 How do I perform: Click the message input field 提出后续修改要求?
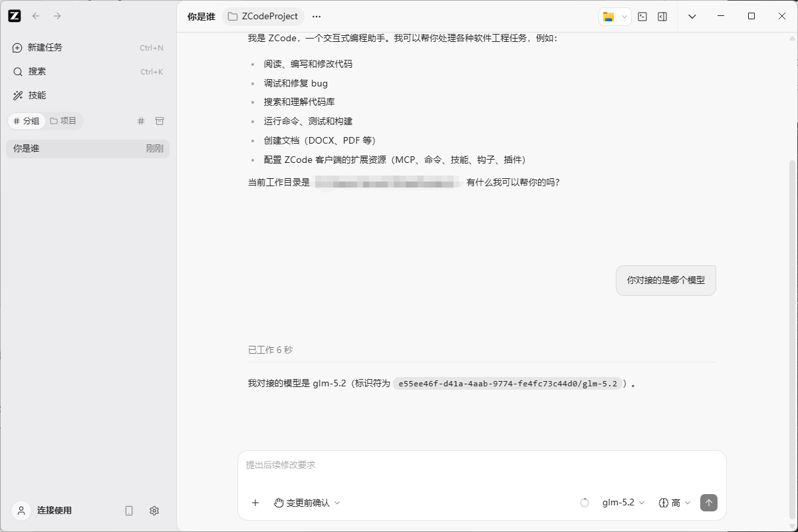point(482,465)
